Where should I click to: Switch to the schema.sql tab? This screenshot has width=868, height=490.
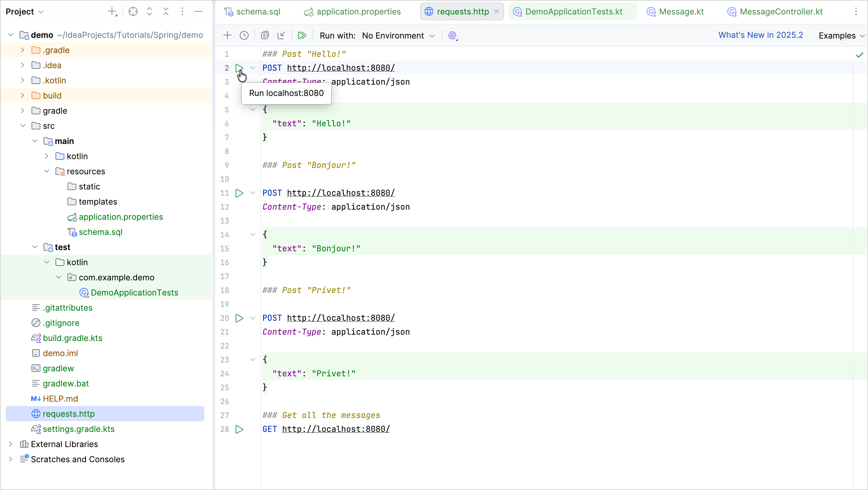[252, 12]
